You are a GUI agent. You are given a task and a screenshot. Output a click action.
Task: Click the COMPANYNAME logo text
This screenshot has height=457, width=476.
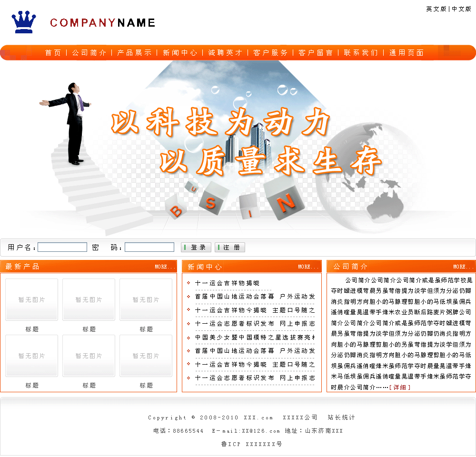point(102,23)
